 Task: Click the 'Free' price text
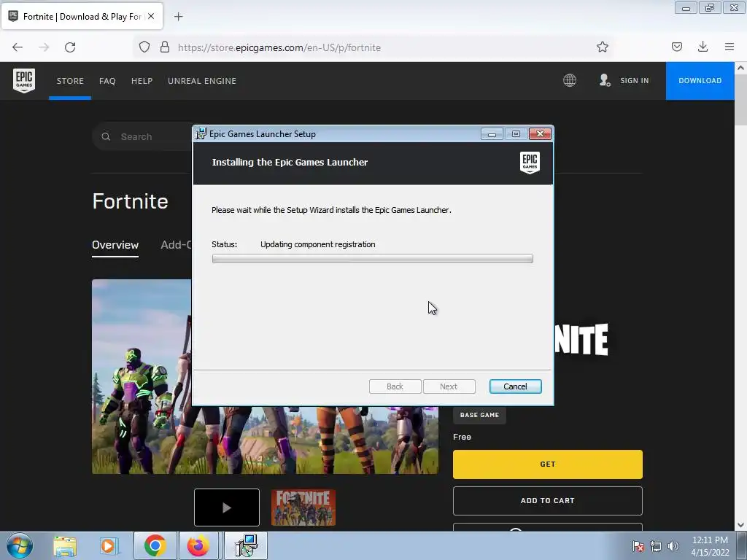point(462,437)
